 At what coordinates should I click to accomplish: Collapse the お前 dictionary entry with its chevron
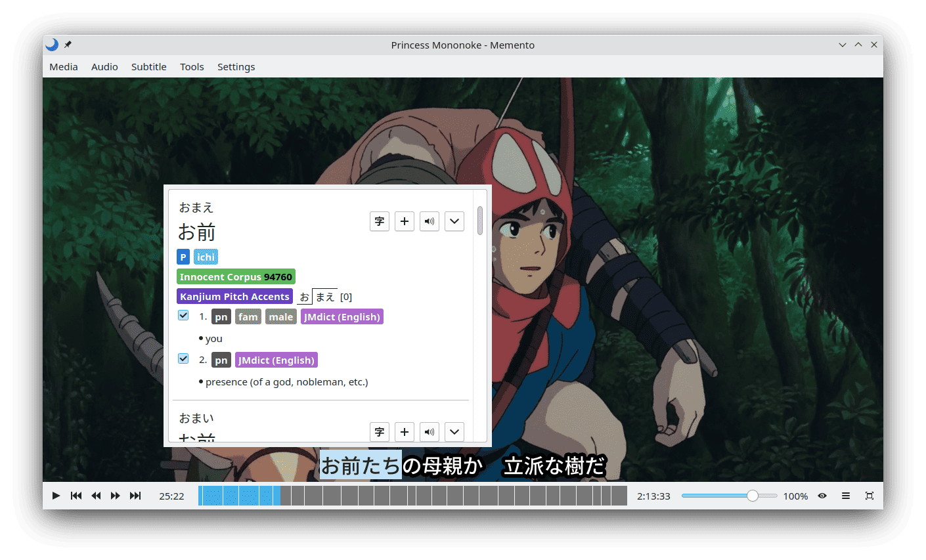coord(454,221)
